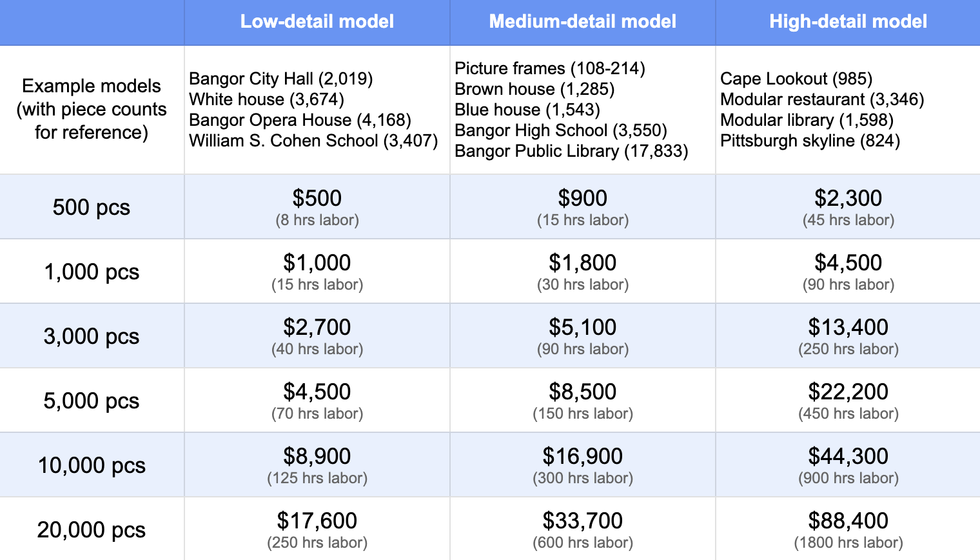980x560 pixels.
Task: Click the 3,000 pcs row label
Action: tap(92, 336)
